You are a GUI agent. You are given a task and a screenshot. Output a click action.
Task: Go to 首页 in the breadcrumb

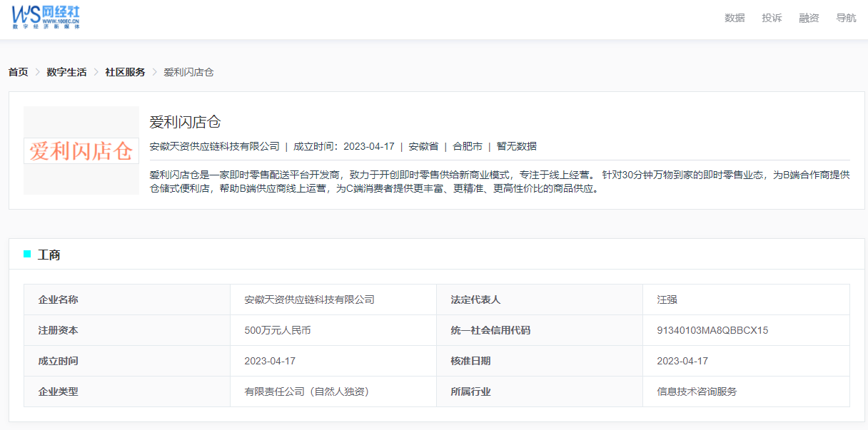pyautogui.click(x=19, y=72)
